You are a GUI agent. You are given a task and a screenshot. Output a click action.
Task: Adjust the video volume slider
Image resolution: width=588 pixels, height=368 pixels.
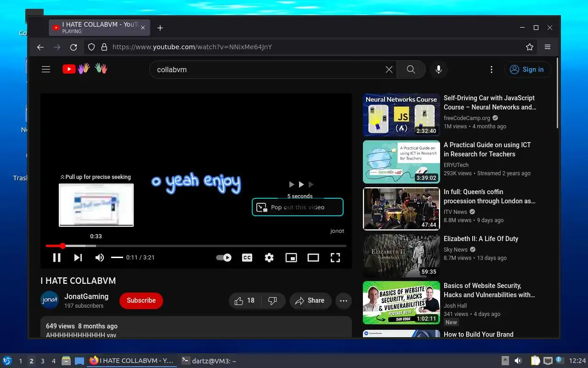pyautogui.click(x=117, y=258)
